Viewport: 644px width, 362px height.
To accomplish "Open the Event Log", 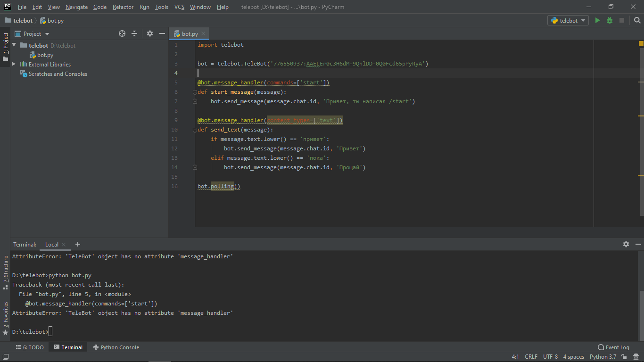I will pos(613,347).
